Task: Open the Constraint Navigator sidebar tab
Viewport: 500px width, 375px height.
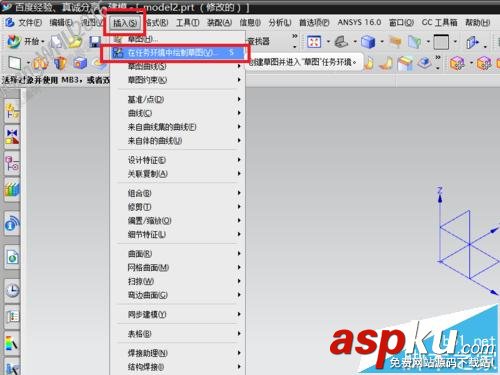Action: pos(12,137)
